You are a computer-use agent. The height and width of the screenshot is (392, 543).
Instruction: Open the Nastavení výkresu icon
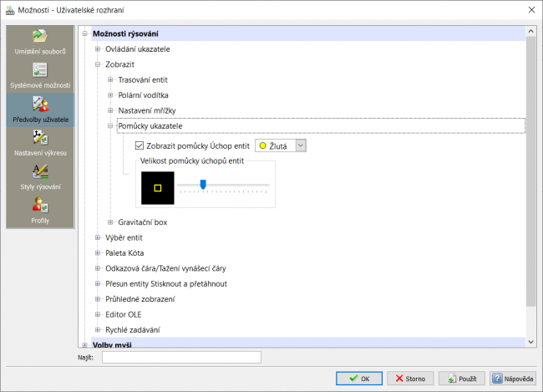click(40, 138)
